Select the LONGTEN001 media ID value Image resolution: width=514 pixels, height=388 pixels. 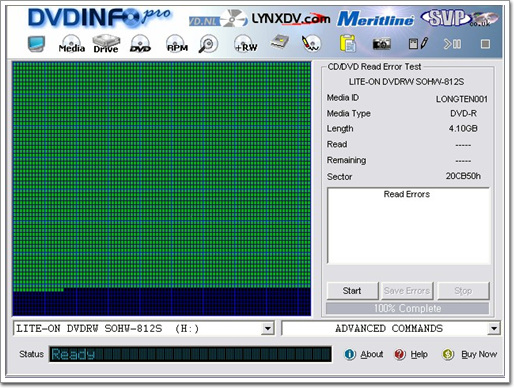click(x=462, y=99)
